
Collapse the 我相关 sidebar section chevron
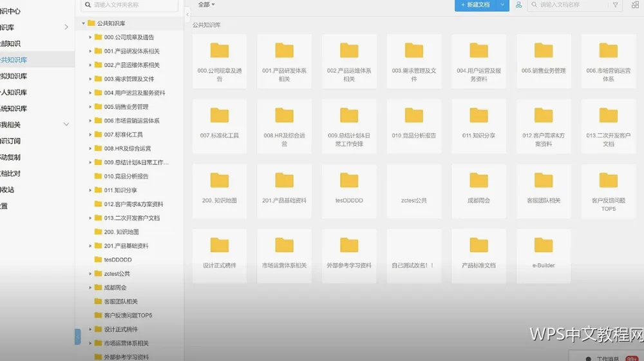[66, 124]
